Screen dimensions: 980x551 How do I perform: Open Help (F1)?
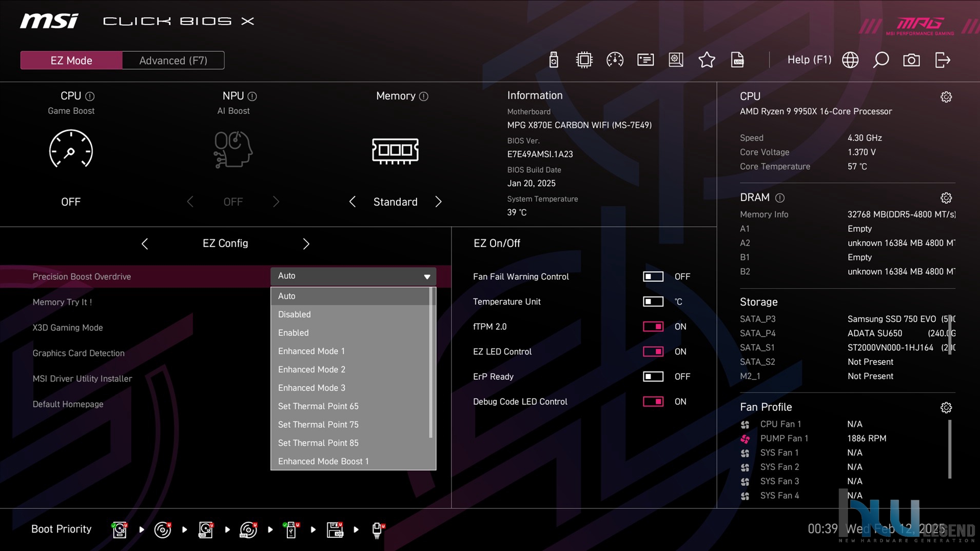tap(809, 60)
